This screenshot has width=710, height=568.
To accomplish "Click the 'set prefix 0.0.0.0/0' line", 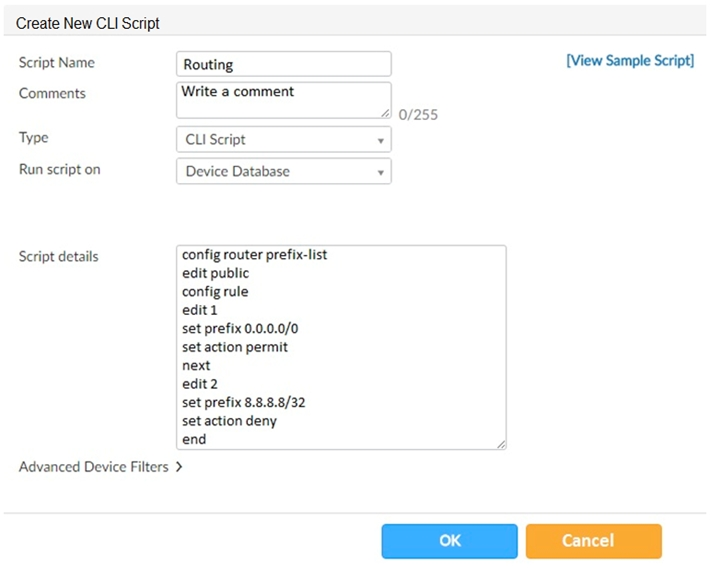I will [238, 329].
